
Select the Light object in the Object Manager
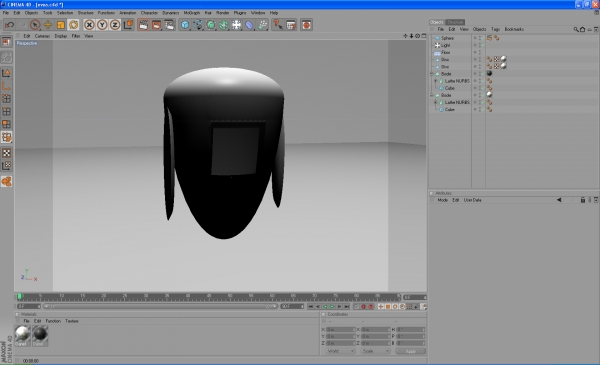(446, 45)
